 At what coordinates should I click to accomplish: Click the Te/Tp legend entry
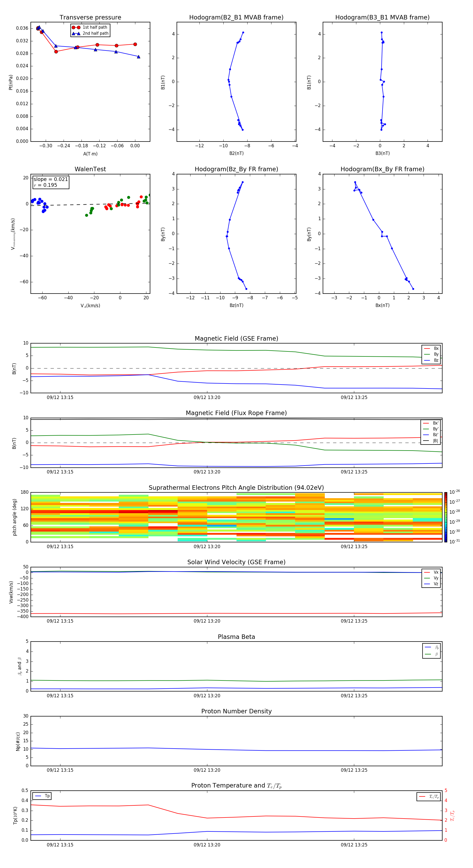[429, 796]
